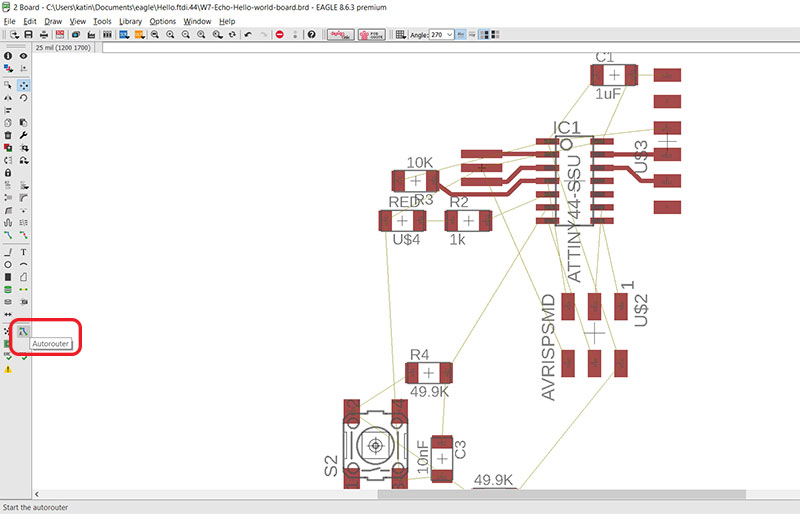Click the Show eye tool
800x514 pixels.
[23, 56]
